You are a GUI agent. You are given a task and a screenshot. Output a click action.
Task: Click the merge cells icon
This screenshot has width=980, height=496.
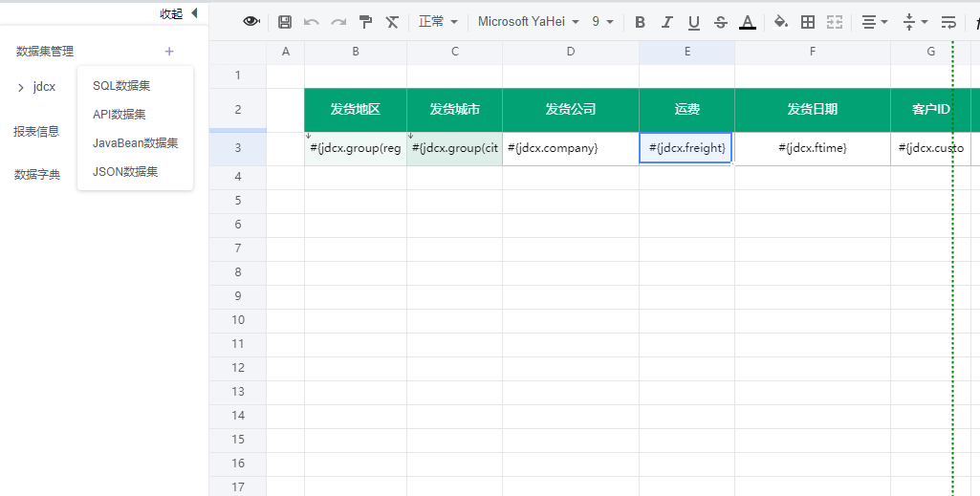(835, 22)
